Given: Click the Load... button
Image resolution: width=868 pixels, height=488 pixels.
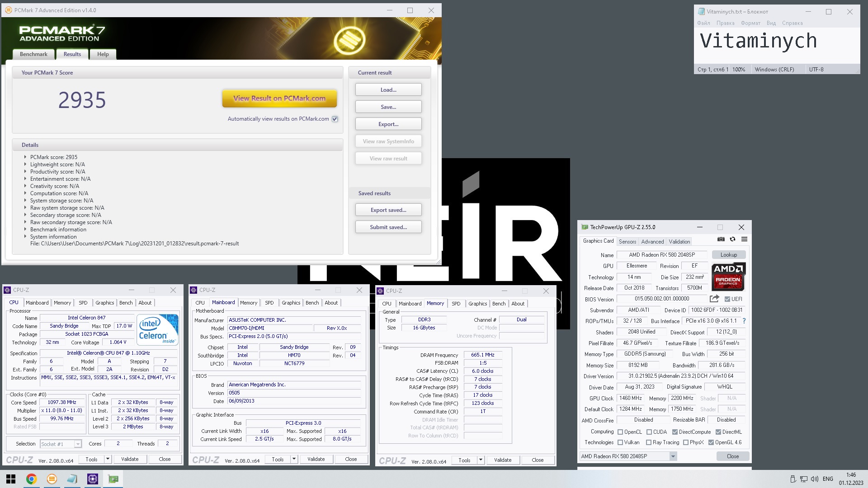Looking at the screenshot, I should [x=388, y=89].
